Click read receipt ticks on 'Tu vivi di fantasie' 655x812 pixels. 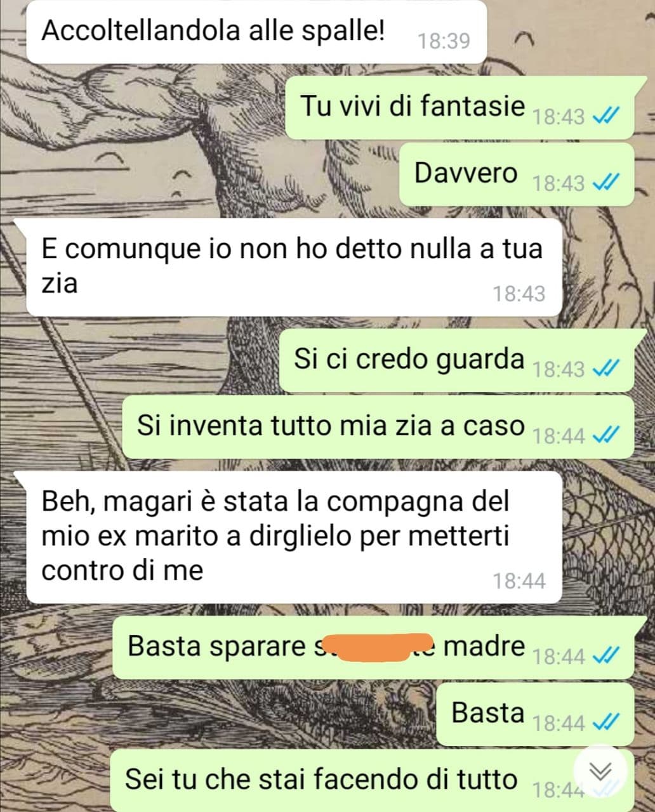click(605, 116)
